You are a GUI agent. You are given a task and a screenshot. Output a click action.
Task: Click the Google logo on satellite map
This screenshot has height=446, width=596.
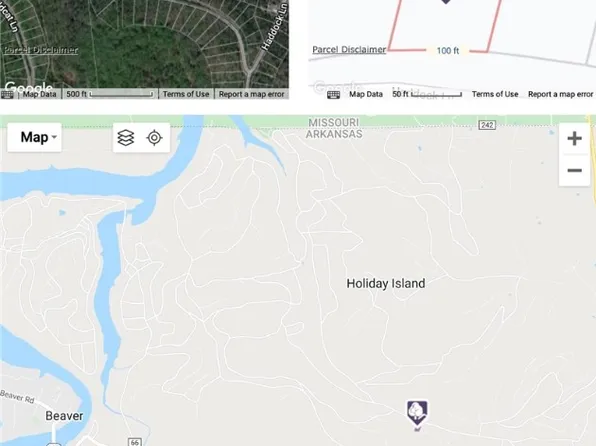(x=29, y=87)
